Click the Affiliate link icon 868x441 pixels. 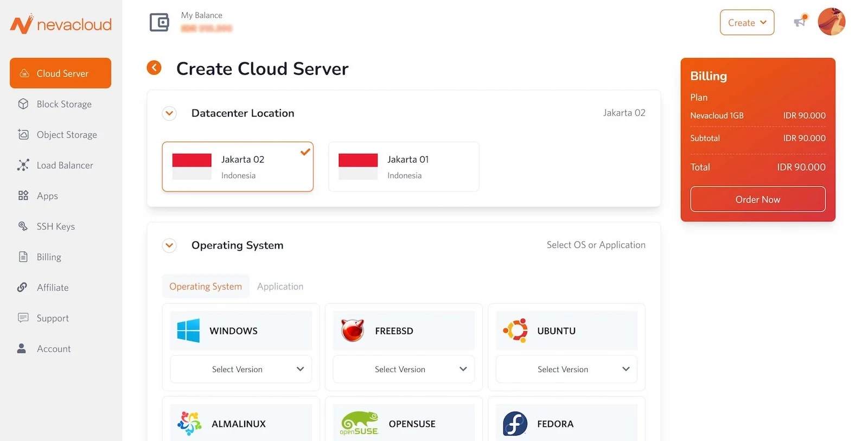click(22, 287)
